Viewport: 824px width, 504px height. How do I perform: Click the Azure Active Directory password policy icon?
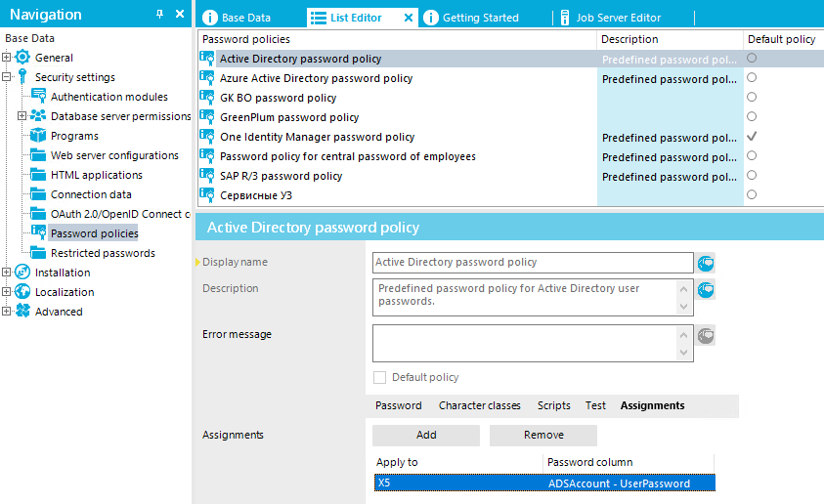pyautogui.click(x=207, y=78)
